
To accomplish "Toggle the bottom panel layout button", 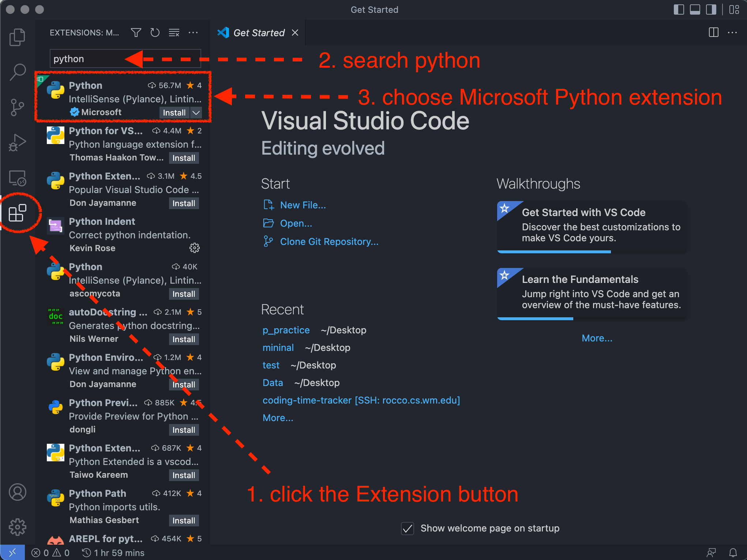I will [x=695, y=10].
